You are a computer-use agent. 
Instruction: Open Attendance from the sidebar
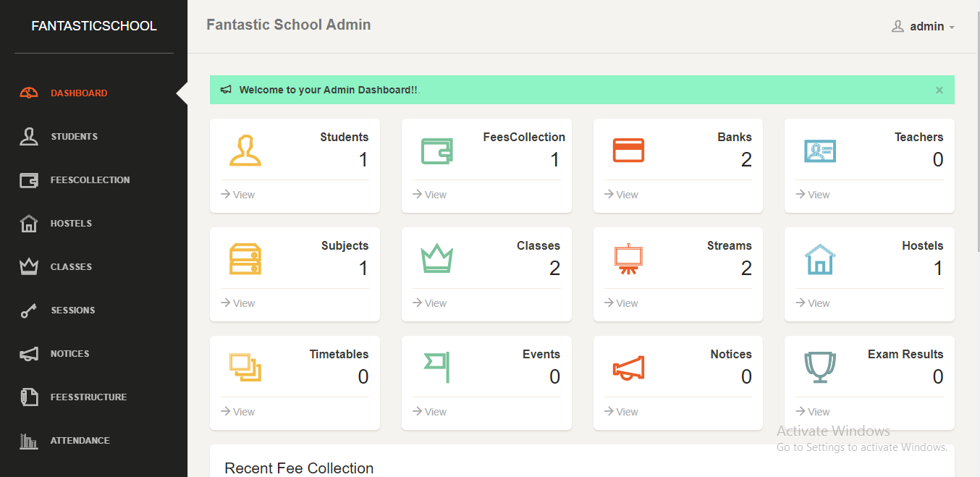(80, 441)
